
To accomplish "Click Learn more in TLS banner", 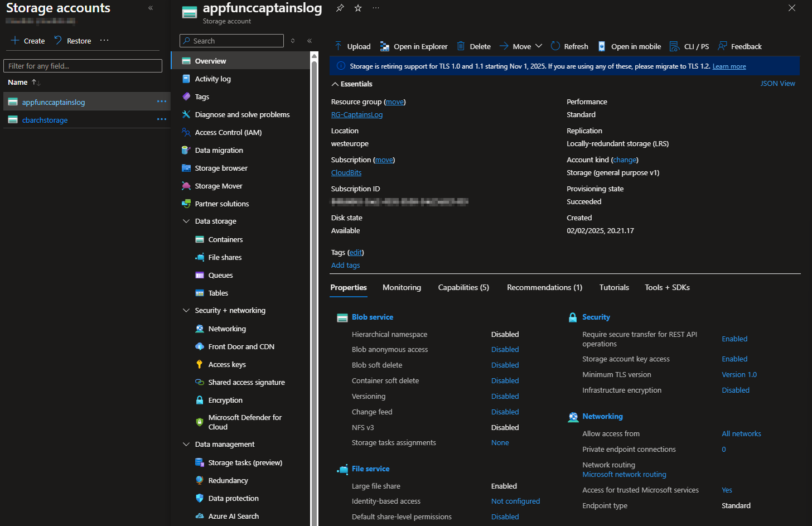I will [729, 66].
